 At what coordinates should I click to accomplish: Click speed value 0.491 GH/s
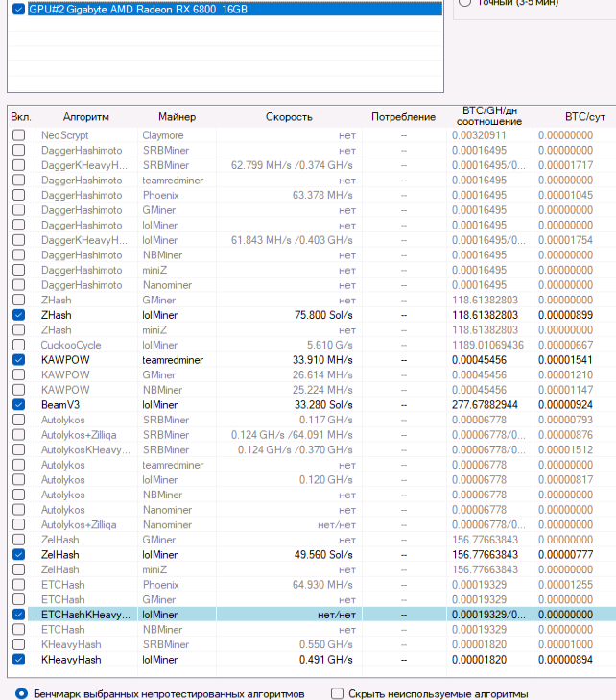(326, 659)
